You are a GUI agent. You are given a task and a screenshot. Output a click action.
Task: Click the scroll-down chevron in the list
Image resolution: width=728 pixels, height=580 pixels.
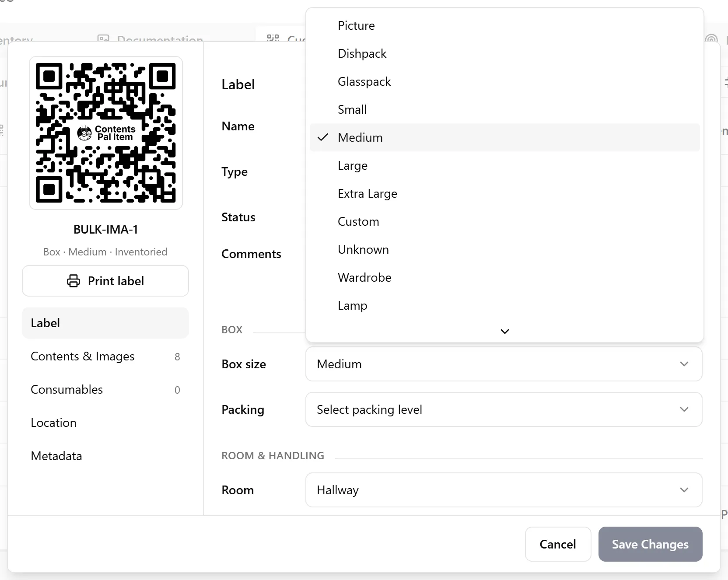click(x=504, y=331)
